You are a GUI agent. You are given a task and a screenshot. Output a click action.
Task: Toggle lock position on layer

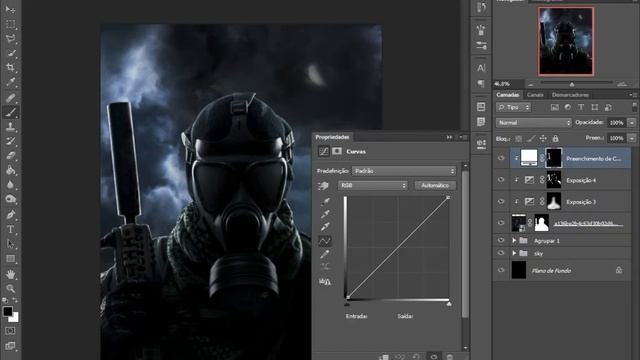click(543, 139)
